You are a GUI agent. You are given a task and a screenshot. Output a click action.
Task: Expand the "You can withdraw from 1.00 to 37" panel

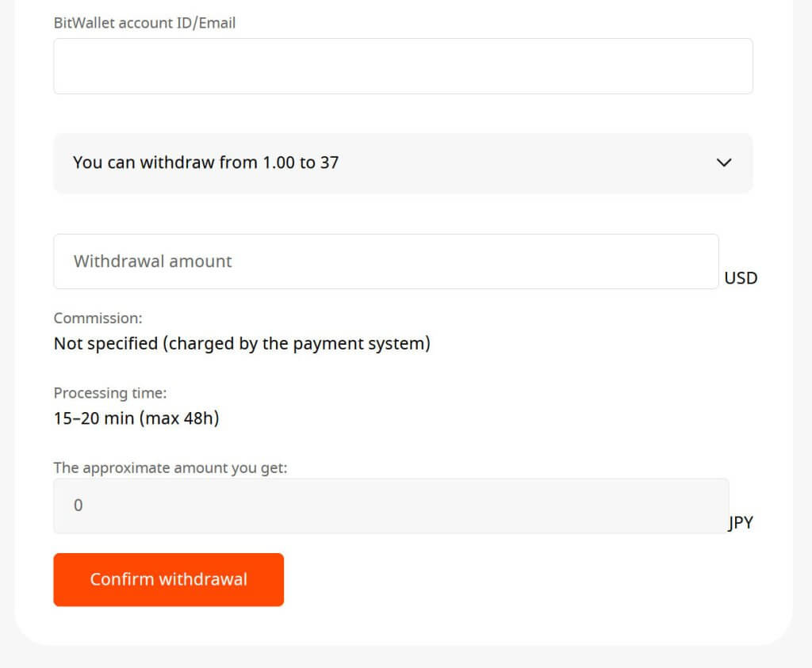point(403,163)
